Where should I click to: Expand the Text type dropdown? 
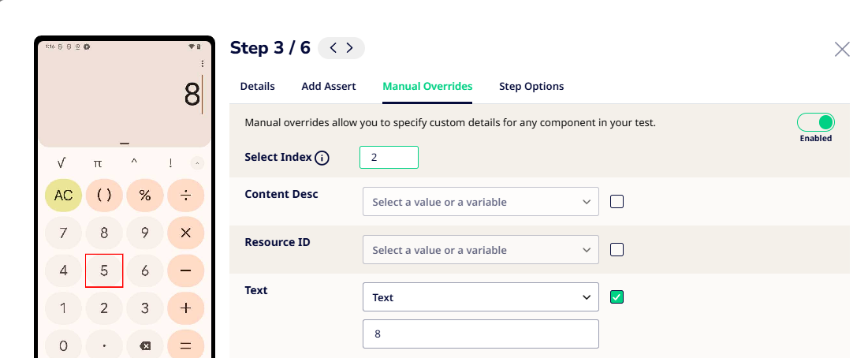[481, 297]
